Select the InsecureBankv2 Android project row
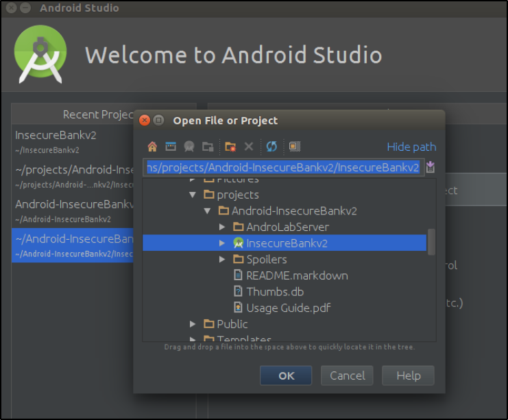This screenshot has height=420, width=508. point(285,243)
